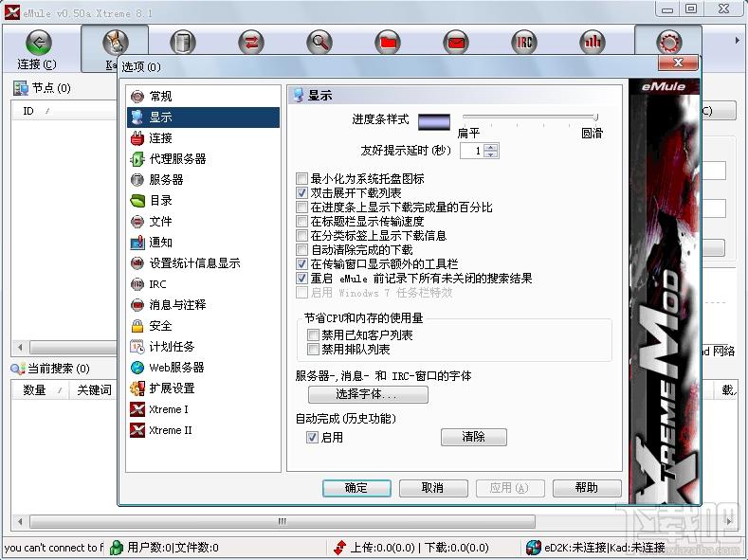The height and width of the screenshot is (560, 748).
Task: Enable 在标题栏显示传输速度
Action: (x=301, y=222)
